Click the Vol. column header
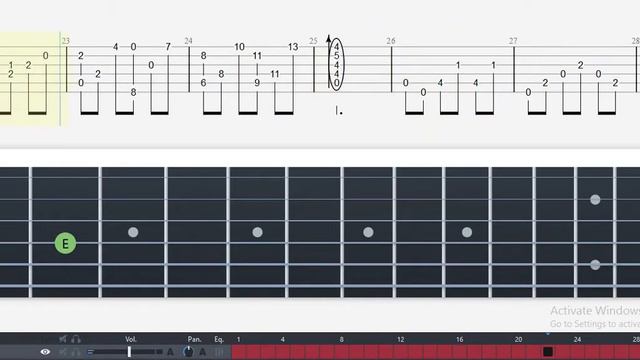Screen dimensions: 640x360 (x=131, y=339)
